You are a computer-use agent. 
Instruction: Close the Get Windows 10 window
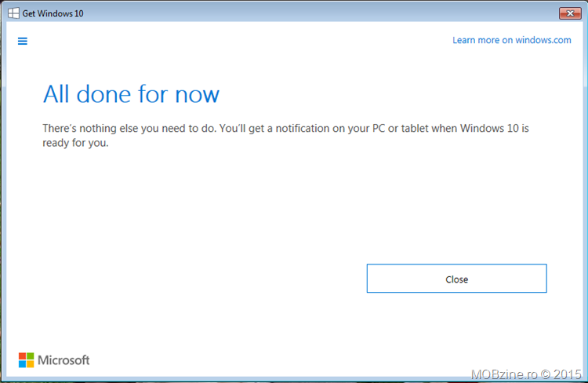tap(570, 13)
